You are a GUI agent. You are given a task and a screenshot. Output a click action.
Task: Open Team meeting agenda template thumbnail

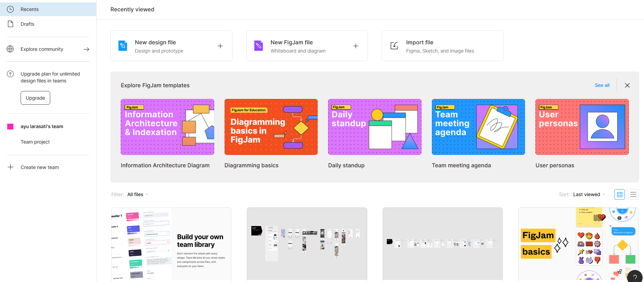478,127
